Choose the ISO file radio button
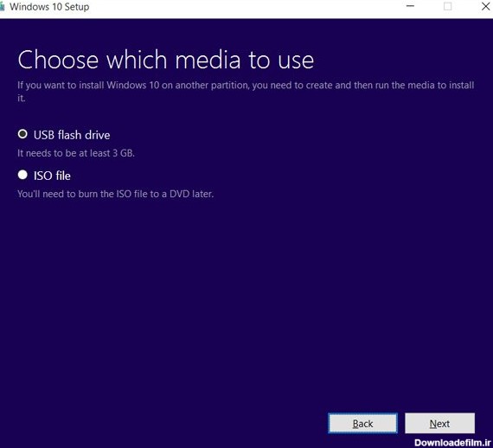 pos(22,175)
